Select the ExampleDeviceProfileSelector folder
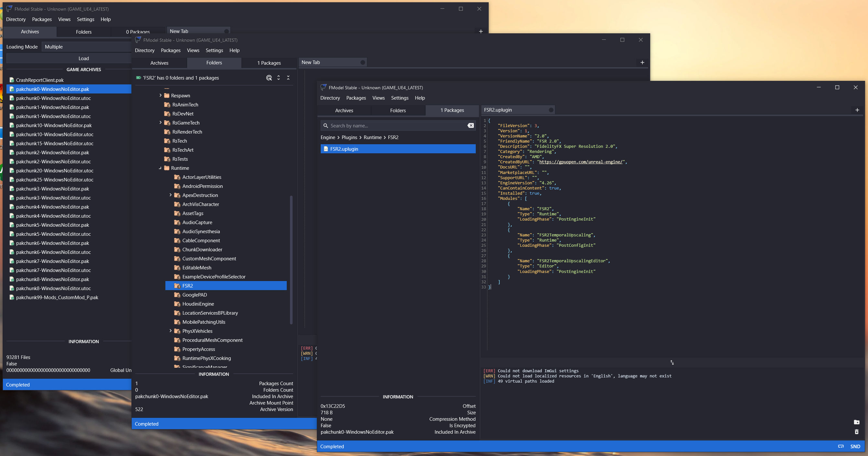Viewport: 868px width, 456px height. pyautogui.click(x=214, y=277)
